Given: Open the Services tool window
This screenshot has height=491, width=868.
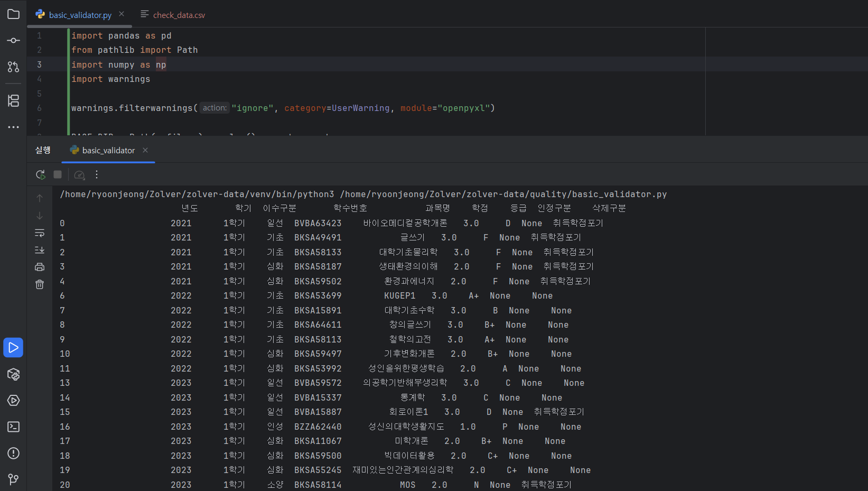Looking at the screenshot, I should tap(13, 401).
